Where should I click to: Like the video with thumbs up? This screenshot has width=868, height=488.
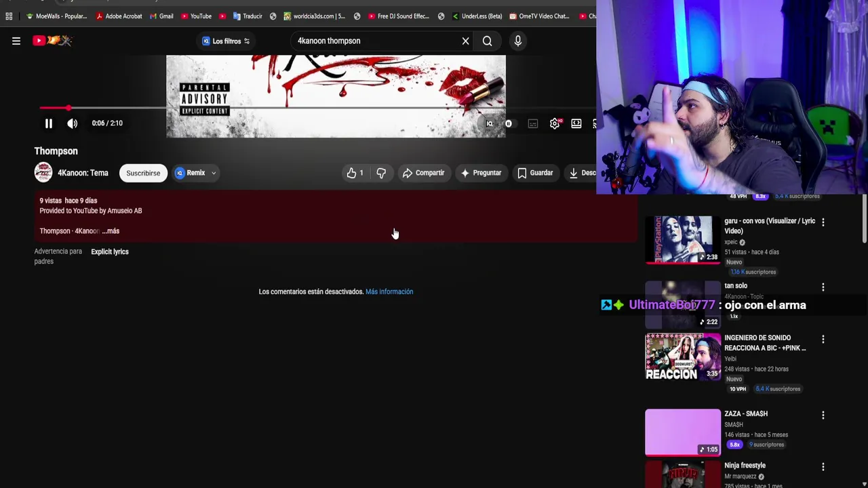[355, 173]
